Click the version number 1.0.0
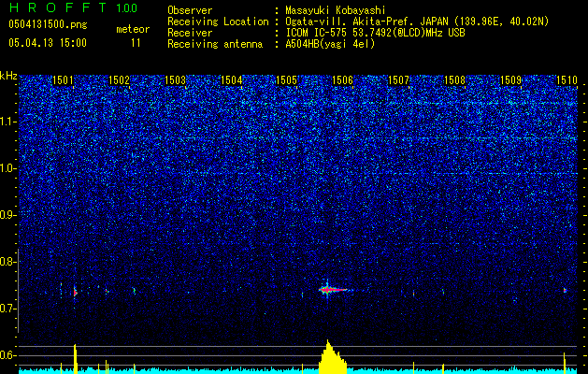The height and width of the screenshot is (374, 588). [127, 8]
